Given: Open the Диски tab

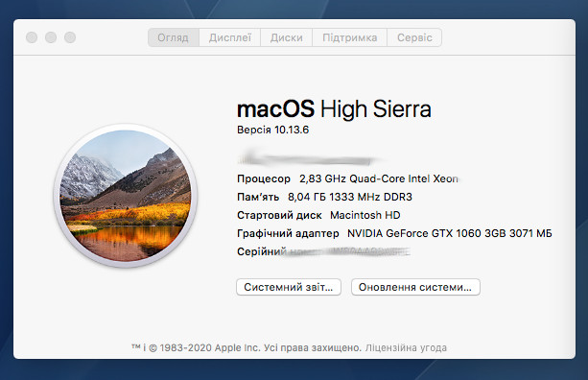Looking at the screenshot, I should pyautogui.click(x=287, y=37).
